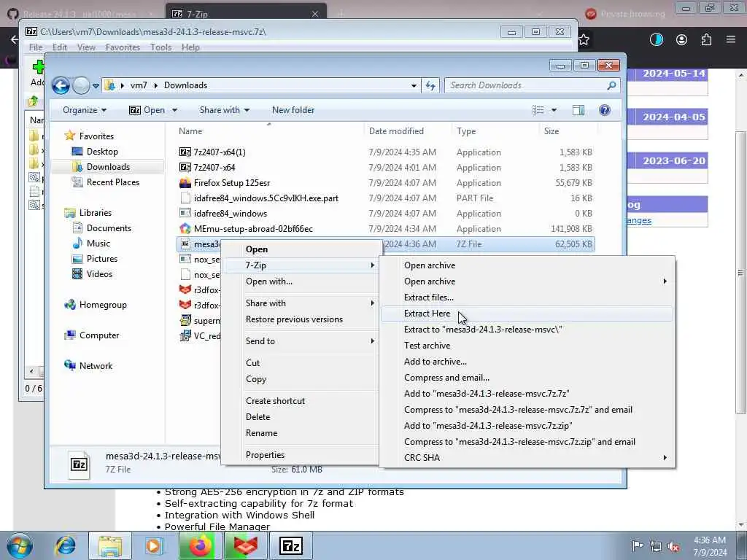Expand the Open button dropdown arrow

coord(174,111)
